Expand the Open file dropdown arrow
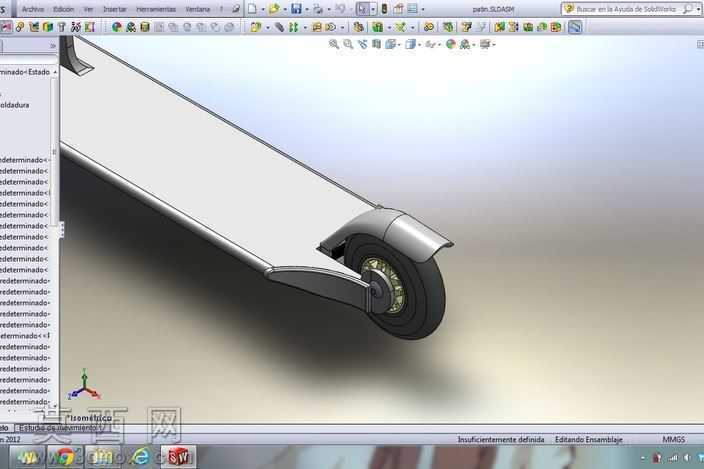 (x=285, y=9)
